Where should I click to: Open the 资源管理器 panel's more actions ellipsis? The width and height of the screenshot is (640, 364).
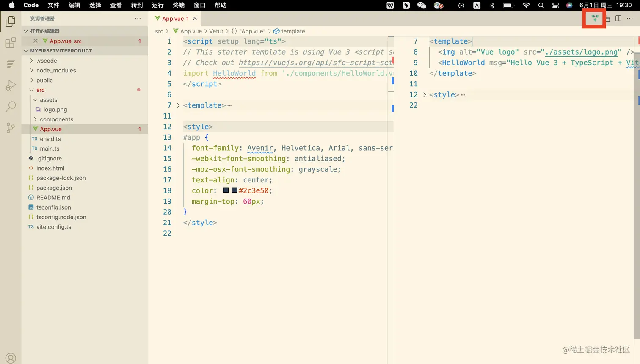[x=138, y=18]
